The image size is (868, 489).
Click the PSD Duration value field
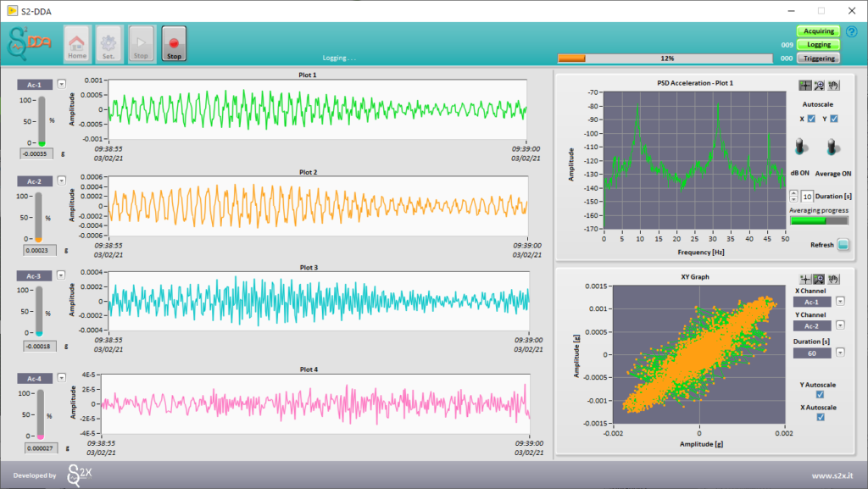(807, 197)
